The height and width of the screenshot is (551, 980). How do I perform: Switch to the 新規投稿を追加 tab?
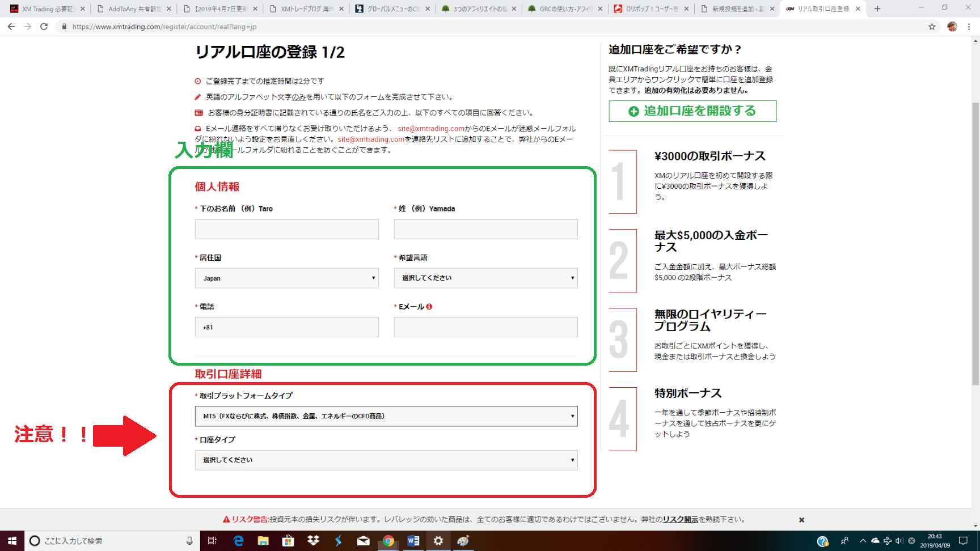(x=737, y=9)
